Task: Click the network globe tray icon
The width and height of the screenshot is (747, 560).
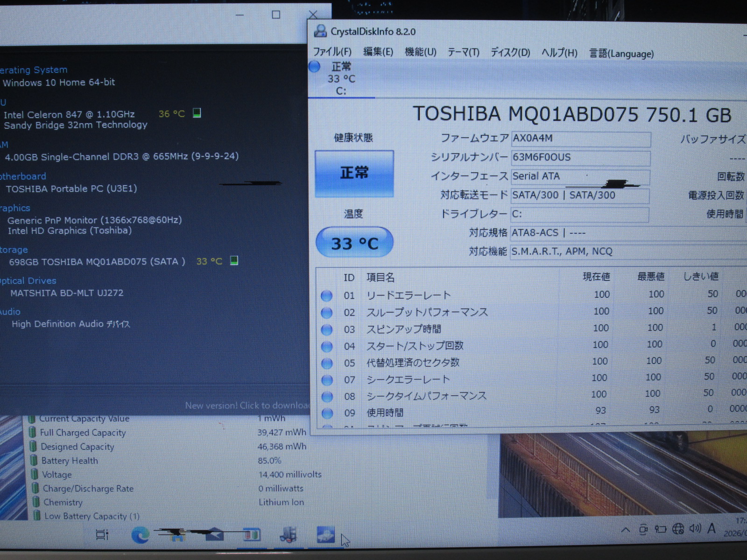Action: click(678, 529)
